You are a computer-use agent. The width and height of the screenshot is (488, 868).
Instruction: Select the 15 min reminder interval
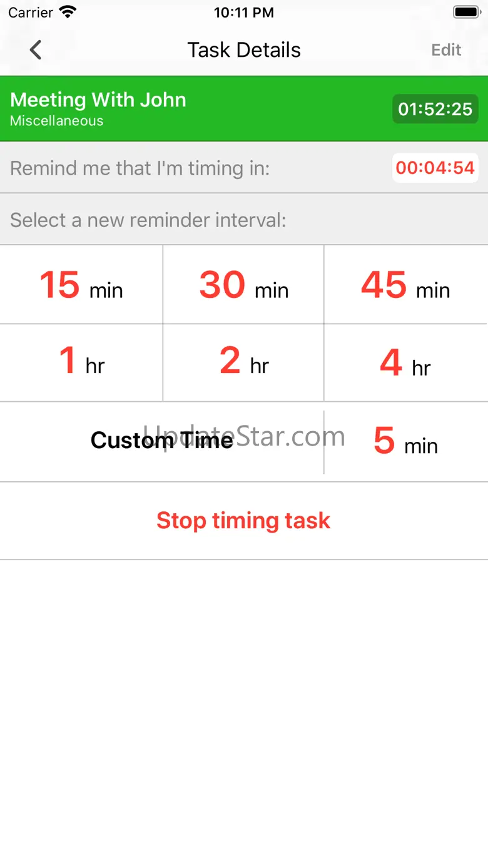(x=81, y=285)
